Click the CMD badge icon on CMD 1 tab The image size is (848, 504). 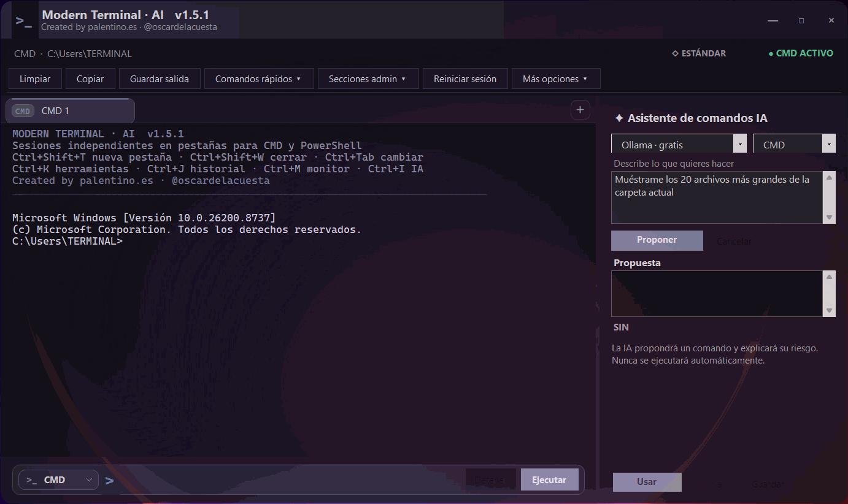23,111
